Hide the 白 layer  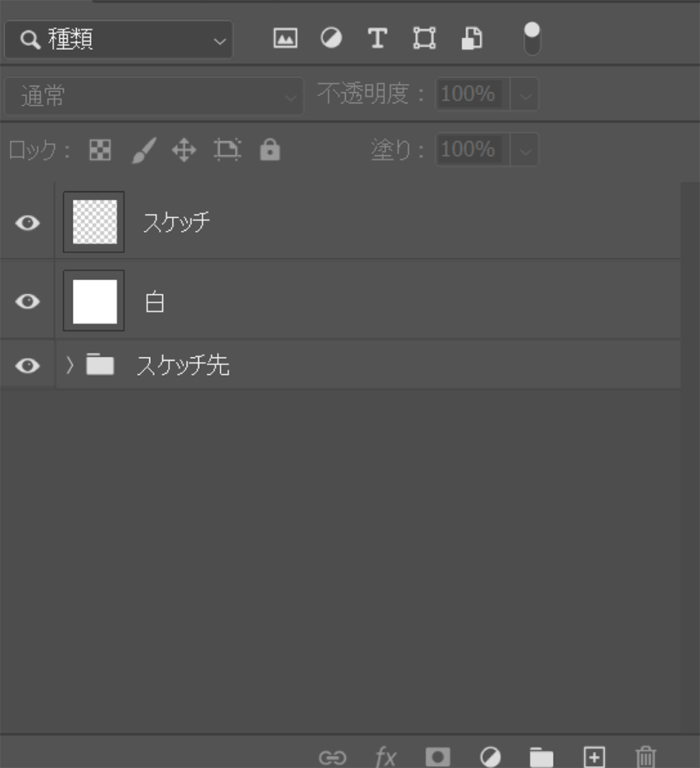pos(27,301)
